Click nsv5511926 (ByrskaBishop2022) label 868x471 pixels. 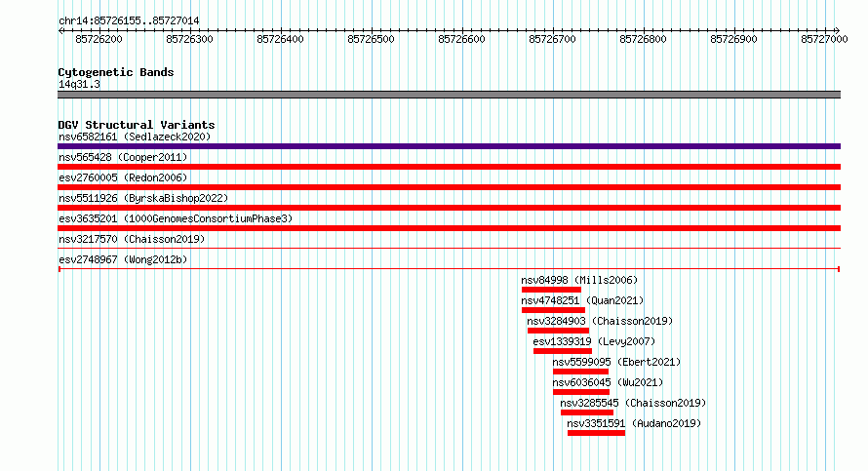click(143, 198)
